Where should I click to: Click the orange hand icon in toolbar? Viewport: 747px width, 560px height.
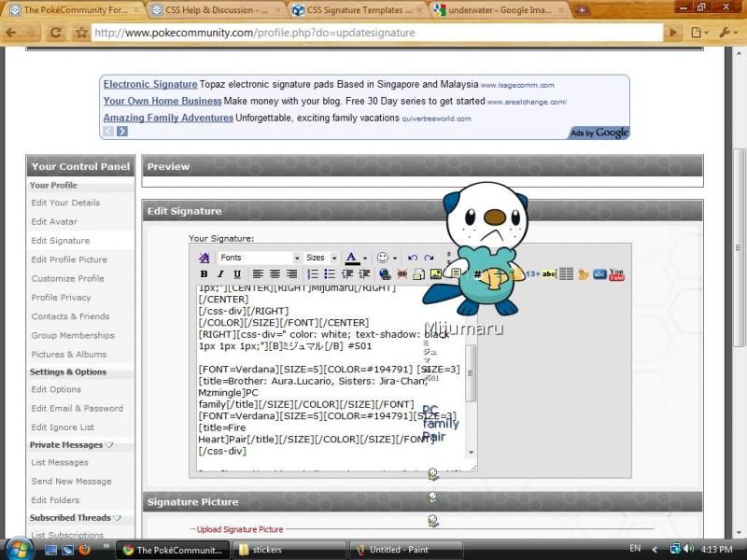pos(583,274)
